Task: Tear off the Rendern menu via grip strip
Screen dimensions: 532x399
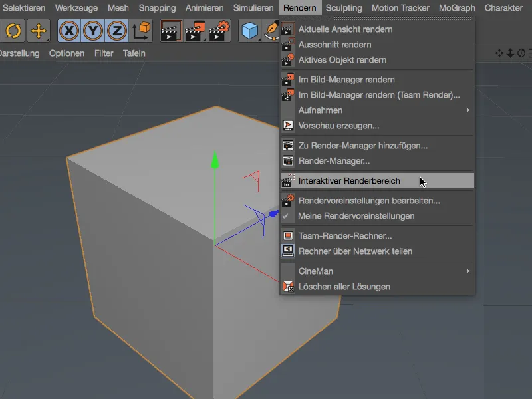Action: [377, 18]
